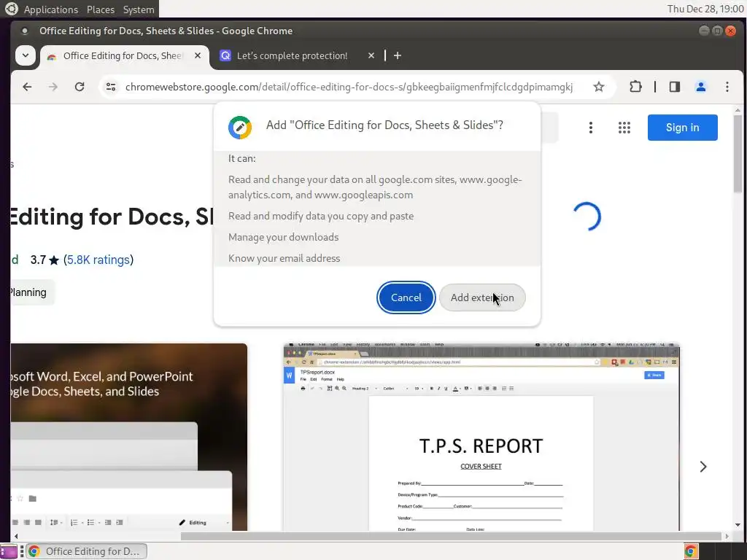Screen dimensions: 747x560
Task: Open the 5.8K ratings link
Action: (98, 260)
